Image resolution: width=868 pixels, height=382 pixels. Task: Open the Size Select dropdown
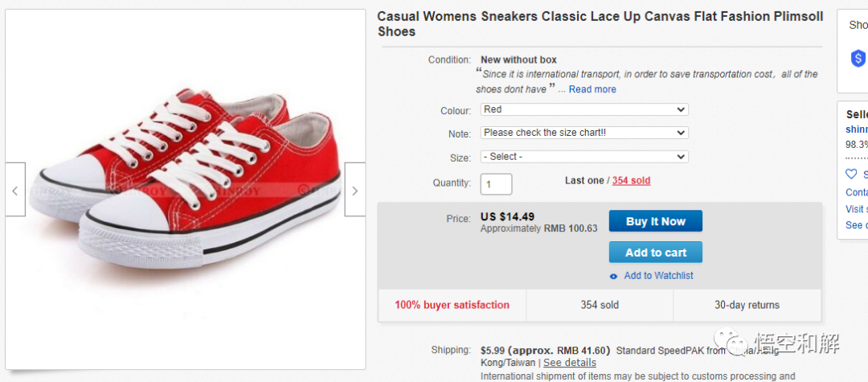pyautogui.click(x=584, y=156)
